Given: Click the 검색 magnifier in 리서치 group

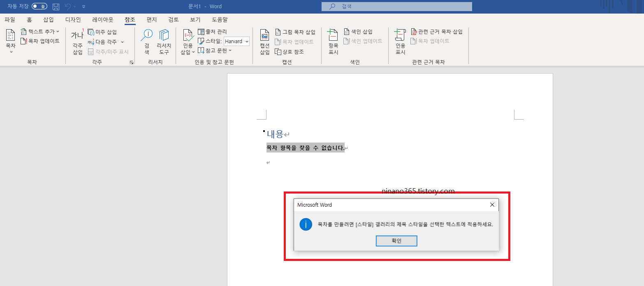Looking at the screenshot, I should tap(147, 42).
